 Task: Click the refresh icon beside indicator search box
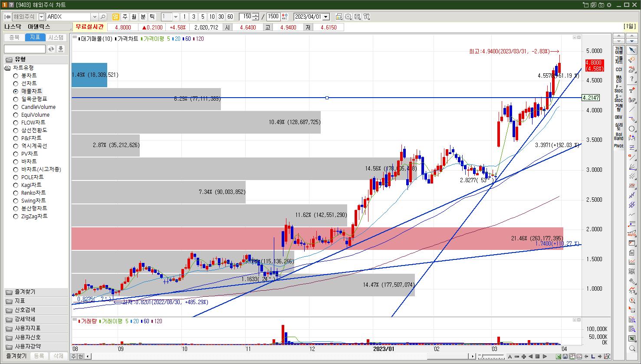[51, 49]
